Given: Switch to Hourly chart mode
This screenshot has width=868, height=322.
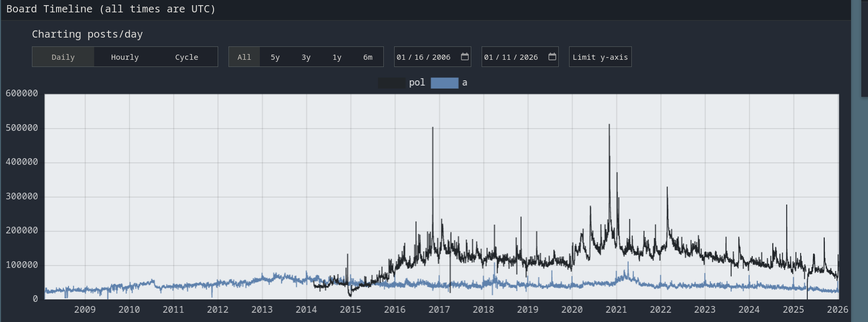Looking at the screenshot, I should [x=125, y=57].
